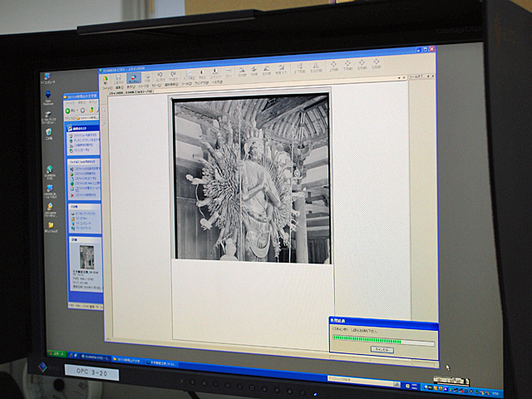532x399 pixels.
Task: Open the tone curve adjustment icon
Action: 189,74
